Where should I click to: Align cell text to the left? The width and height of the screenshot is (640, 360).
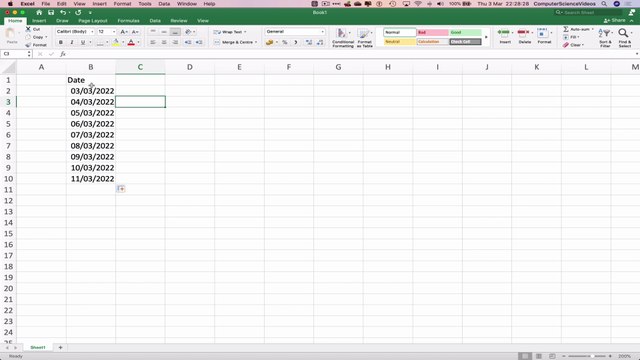(153, 42)
